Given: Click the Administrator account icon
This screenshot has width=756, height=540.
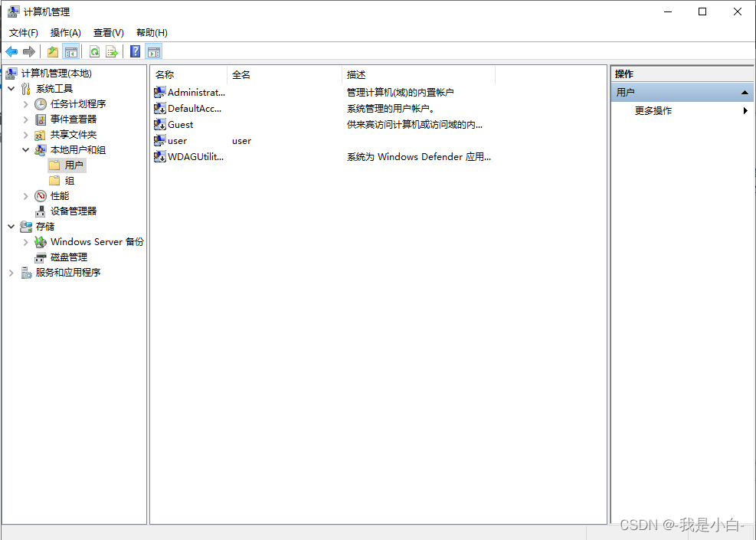Looking at the screenshot, I should 159,92.
